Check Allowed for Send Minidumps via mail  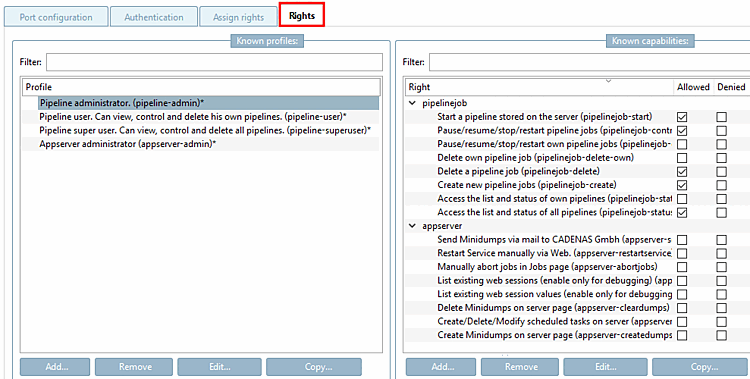pos(682,240)
